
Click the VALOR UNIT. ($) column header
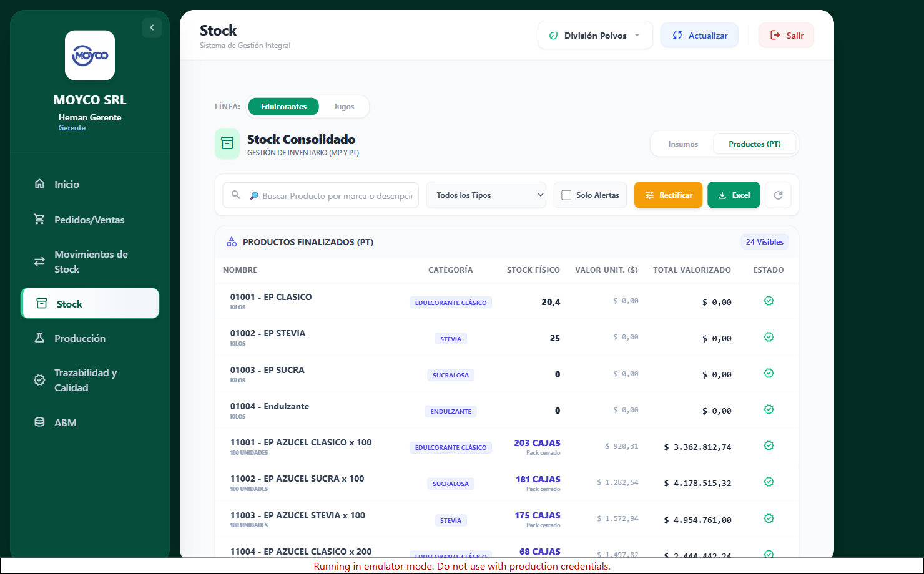point(606,270)
